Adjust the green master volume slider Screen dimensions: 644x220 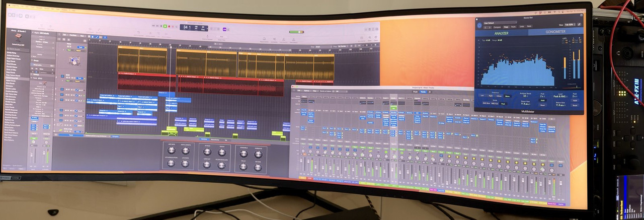click(296, 32)
